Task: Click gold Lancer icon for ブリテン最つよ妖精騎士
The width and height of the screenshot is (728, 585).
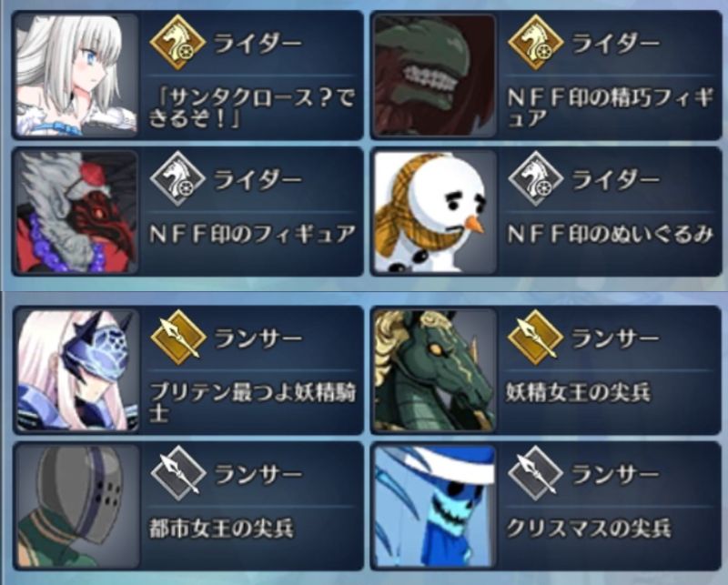Action: point(178,337)
